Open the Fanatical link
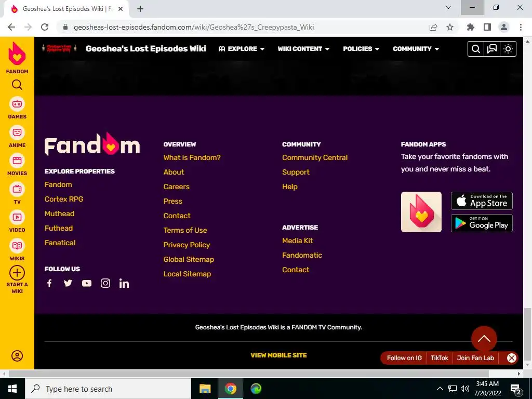This screenshot has width=532, height=399. 60,243
